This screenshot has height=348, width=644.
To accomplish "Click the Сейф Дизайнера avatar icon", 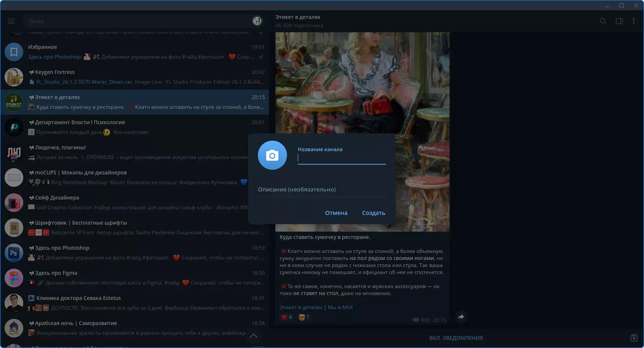I will pyautogui.click(x=14, y=202).
